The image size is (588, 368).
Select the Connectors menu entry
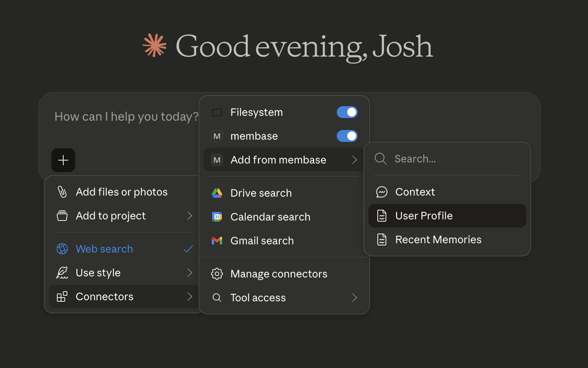[x=123, y=296]
